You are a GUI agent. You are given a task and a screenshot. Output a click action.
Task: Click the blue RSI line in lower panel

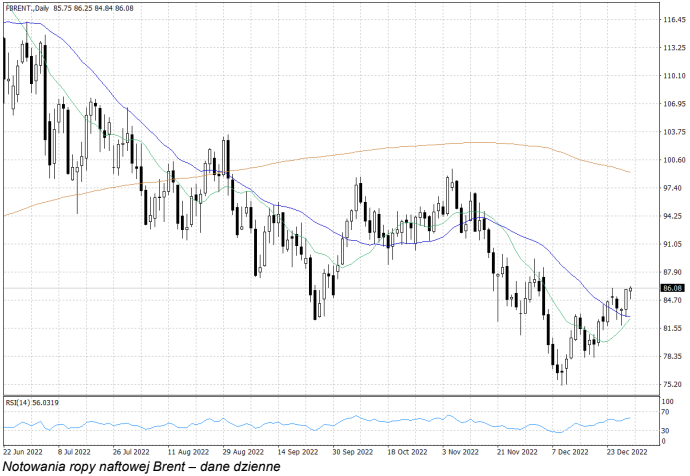(355, 418)
